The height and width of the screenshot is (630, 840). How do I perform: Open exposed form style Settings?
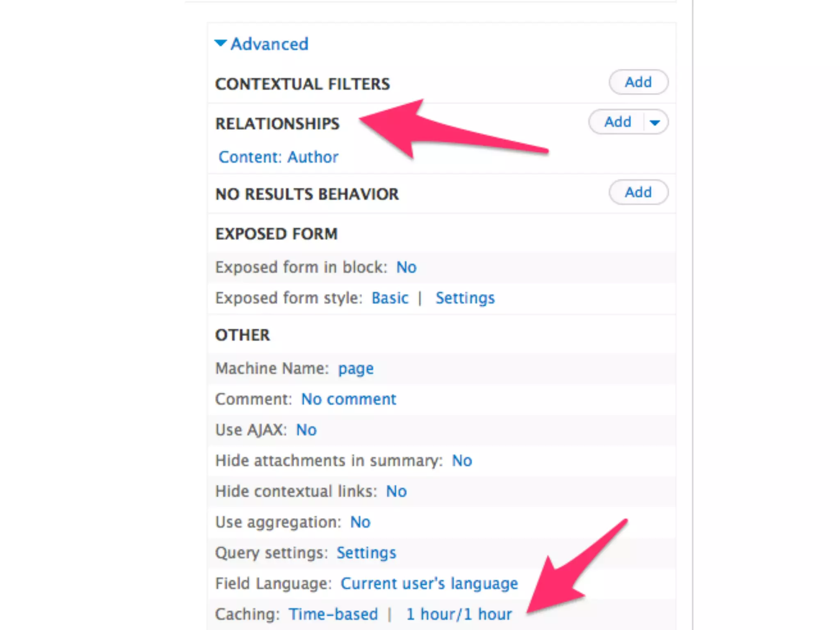[x=465, y=298]
